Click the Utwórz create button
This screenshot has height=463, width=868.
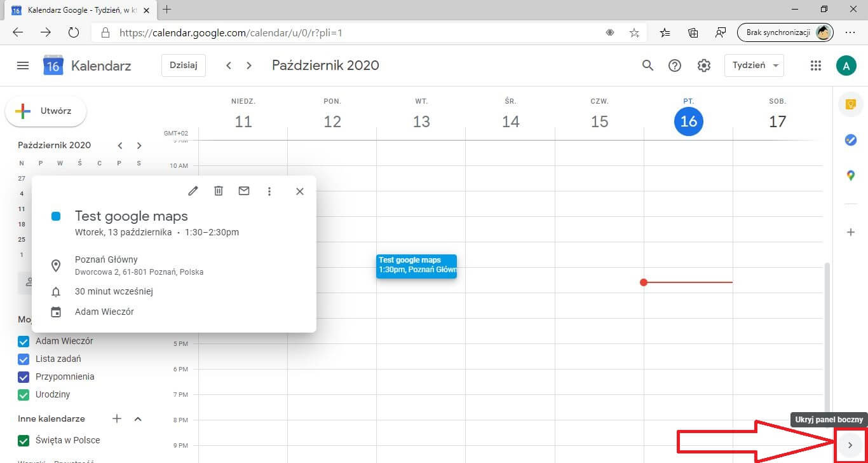tap(46, 111)
